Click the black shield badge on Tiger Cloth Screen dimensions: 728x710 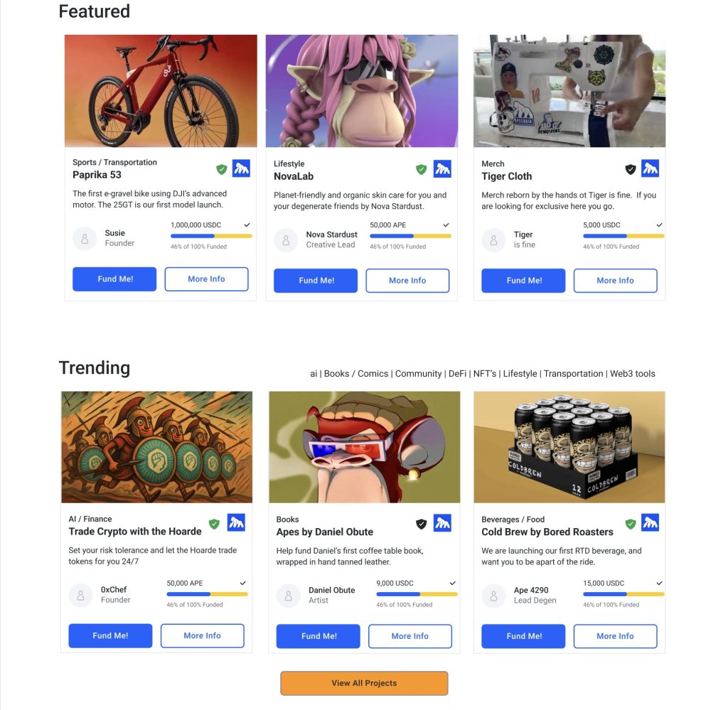[630, 169]
